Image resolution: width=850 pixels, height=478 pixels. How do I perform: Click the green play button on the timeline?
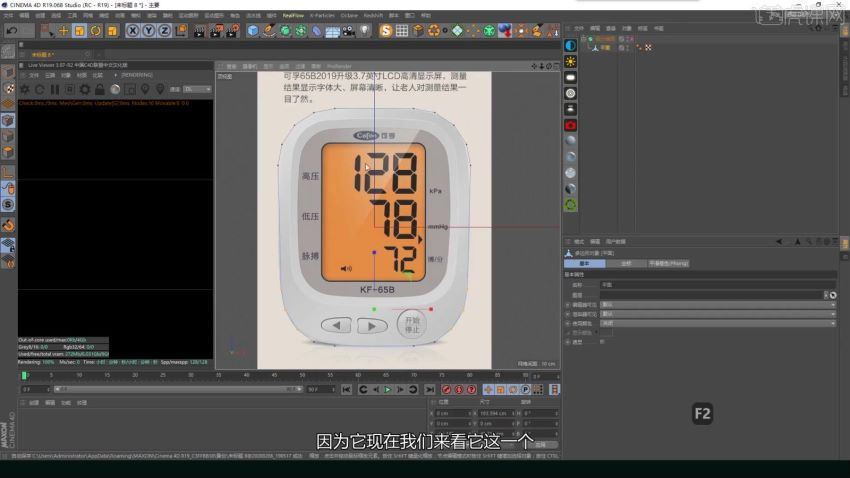point(387,389)
